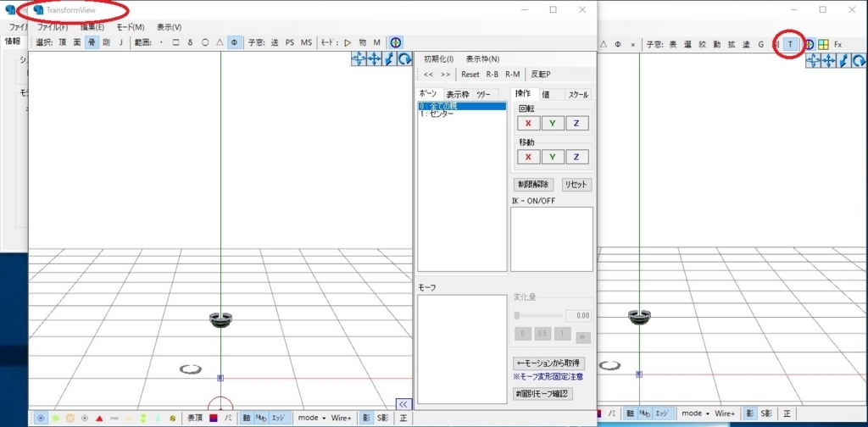Click ←モーションから取得 button
The height and width of the screenshot is (427, 868).
[x=549, y=363]
